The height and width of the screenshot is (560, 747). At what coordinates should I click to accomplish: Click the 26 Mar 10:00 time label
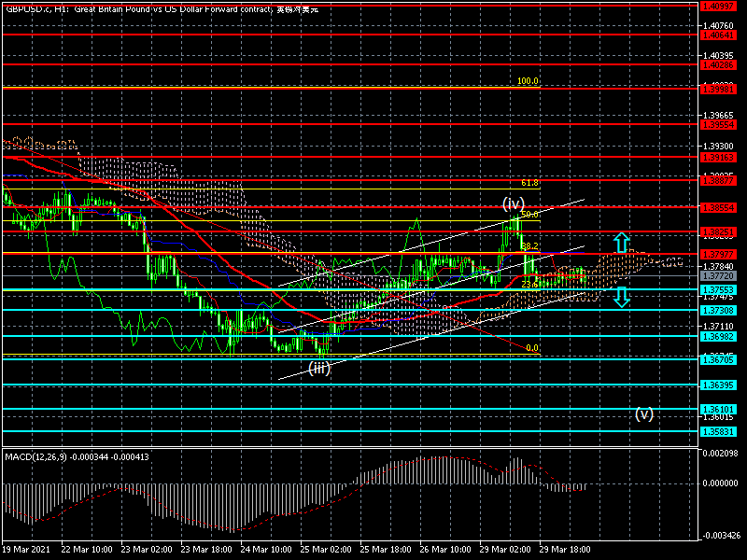[445, 550]
